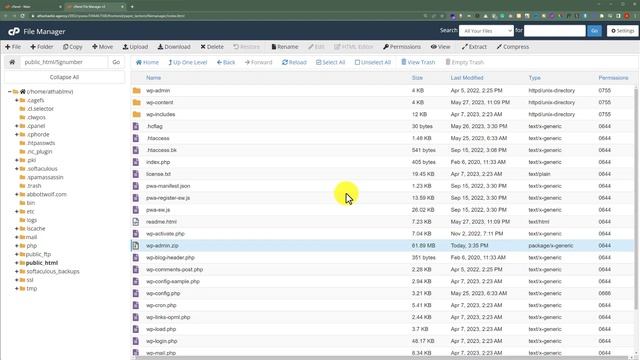Go Up One Level
640x360 pixels.
188,62
